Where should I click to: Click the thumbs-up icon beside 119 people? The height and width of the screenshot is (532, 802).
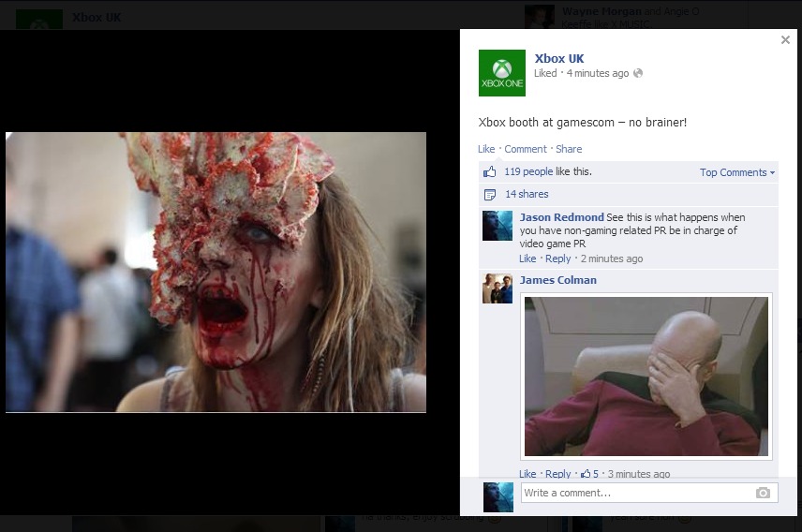489,172
